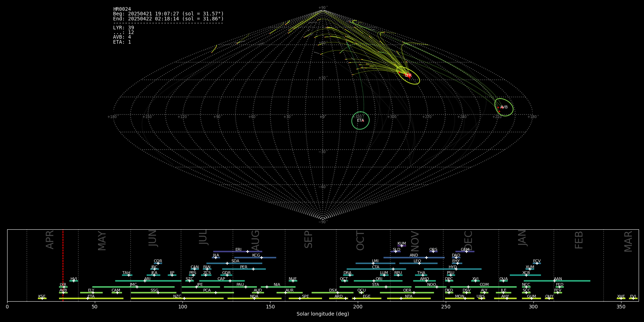Click the −30° latitude label on map
The height and width of the screenshot is (322, 644).
coord(323,152)
